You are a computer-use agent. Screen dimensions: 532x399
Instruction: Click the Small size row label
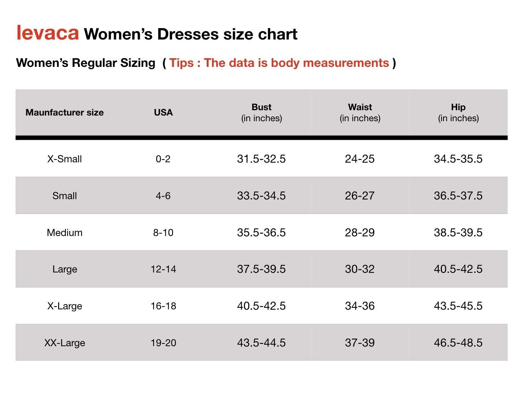[65, 196]
